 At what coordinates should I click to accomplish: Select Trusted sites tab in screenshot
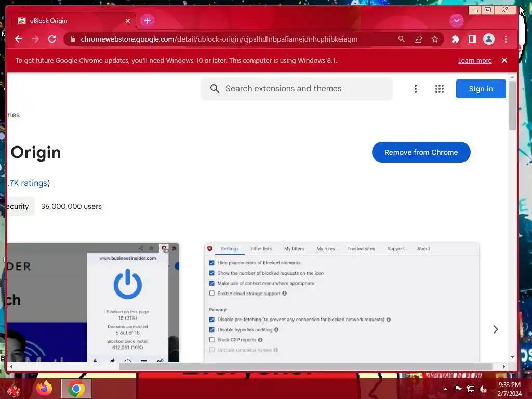[x=361, y=249]
